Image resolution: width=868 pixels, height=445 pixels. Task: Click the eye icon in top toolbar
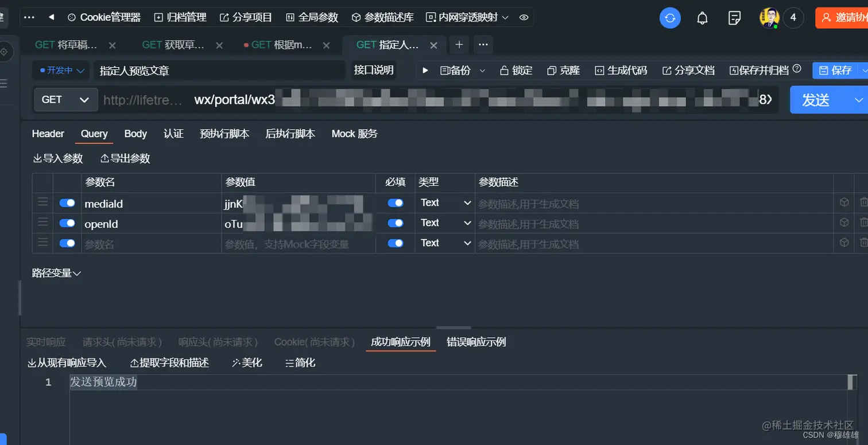point(523,17)
